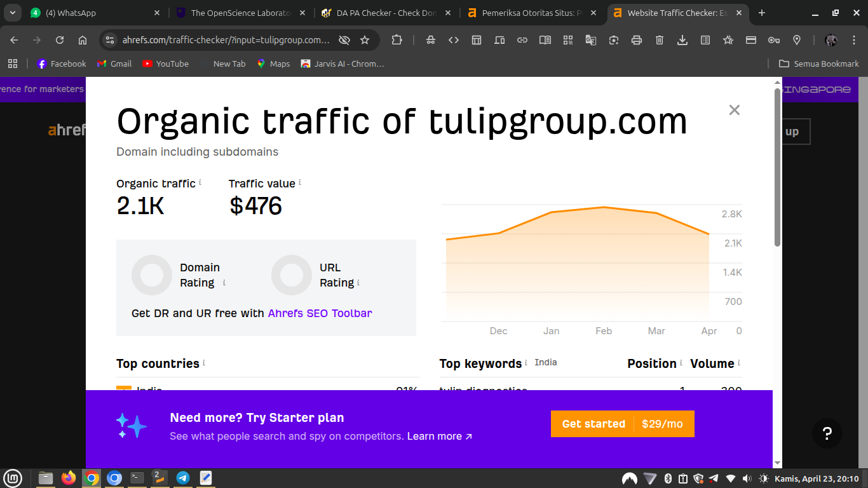The image size is (868, 488).
Task: Open the Chrome three-dot menu
Action: click(853, 40)
